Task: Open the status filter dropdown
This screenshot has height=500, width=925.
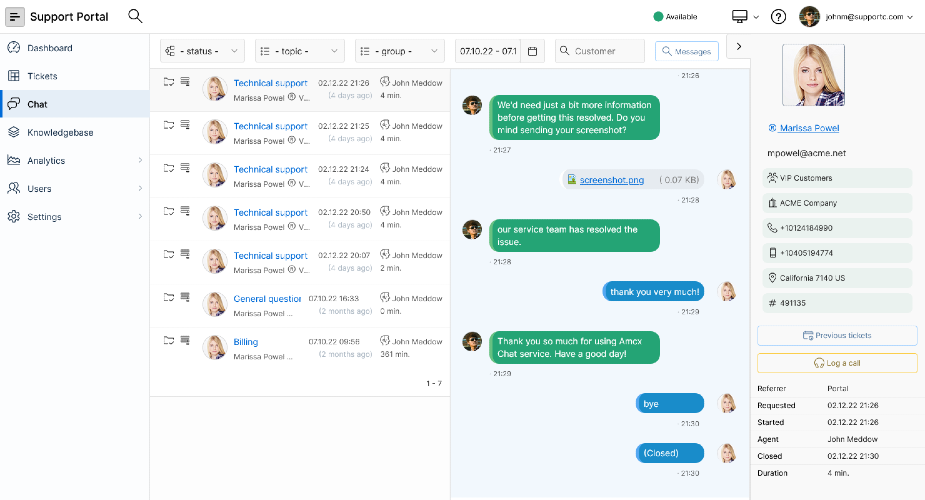Action: [202, 51]
